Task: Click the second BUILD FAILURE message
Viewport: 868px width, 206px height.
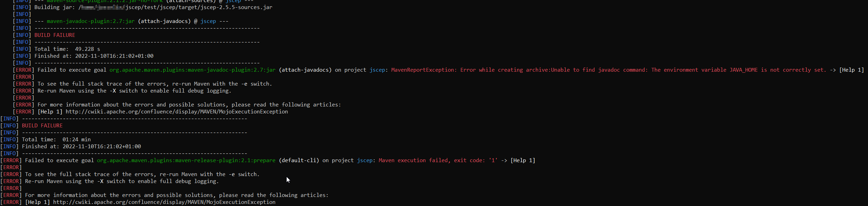Action: click(42, 126)
